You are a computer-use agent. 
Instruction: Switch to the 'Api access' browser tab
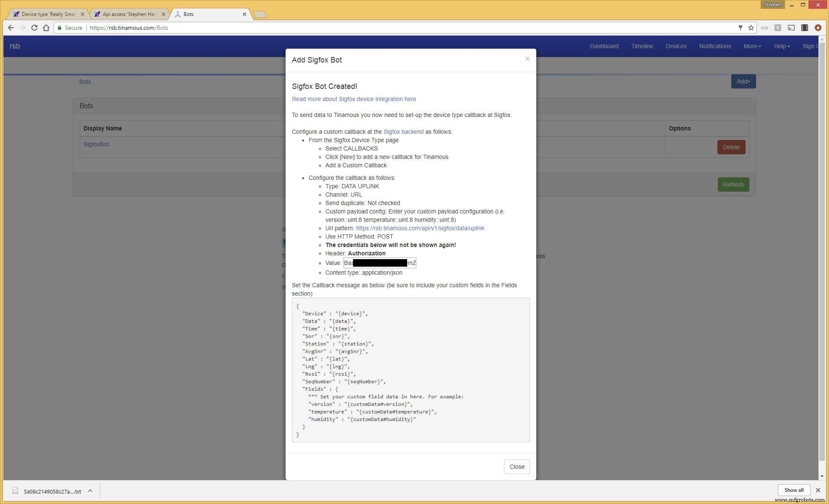[x=129, y=14]
